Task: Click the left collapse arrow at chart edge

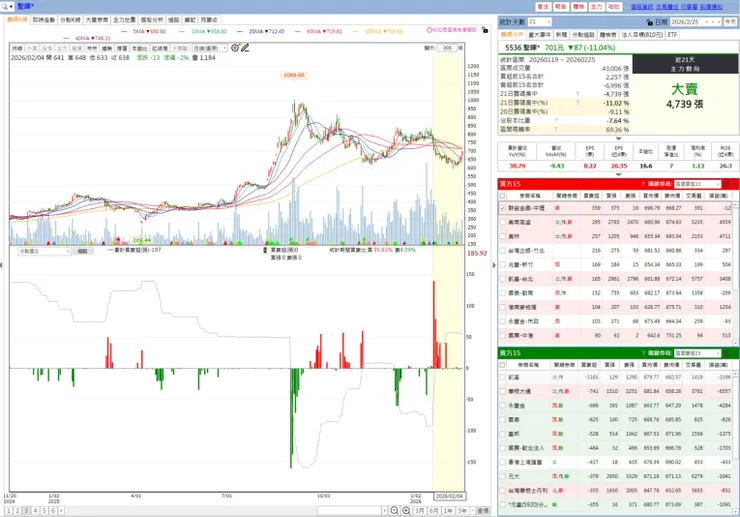Action: point(2,265)
